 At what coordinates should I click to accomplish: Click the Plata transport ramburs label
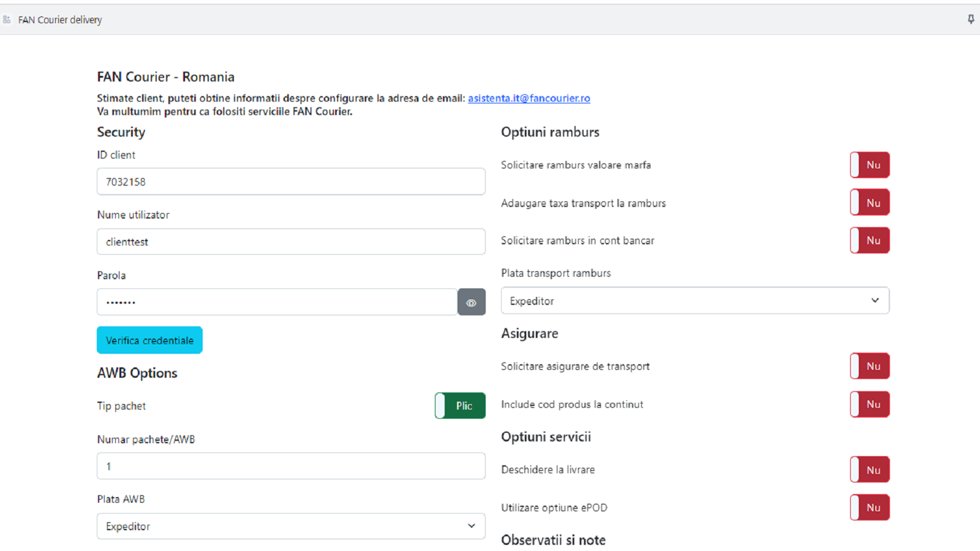tap(556, 273)
